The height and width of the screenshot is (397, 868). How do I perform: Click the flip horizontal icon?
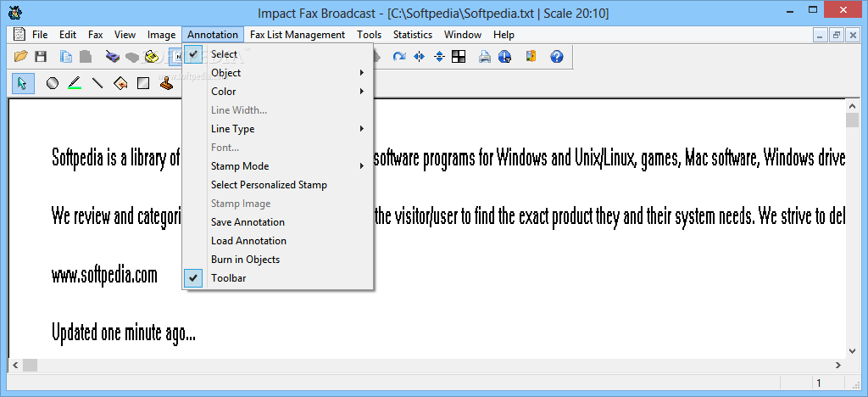[419, 56]
